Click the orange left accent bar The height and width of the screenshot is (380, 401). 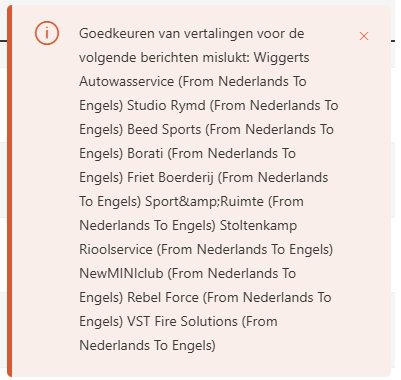click(x=9, y=191)
